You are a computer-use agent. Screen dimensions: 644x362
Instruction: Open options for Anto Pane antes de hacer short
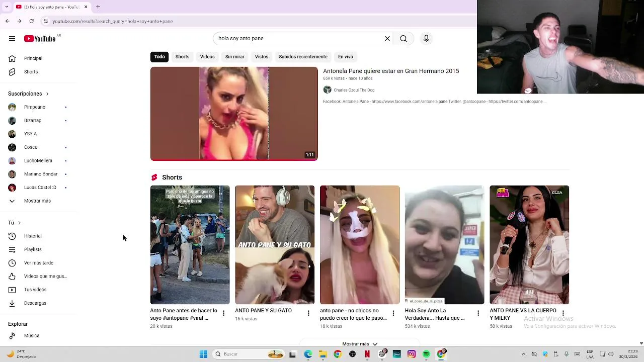(224, 313)
